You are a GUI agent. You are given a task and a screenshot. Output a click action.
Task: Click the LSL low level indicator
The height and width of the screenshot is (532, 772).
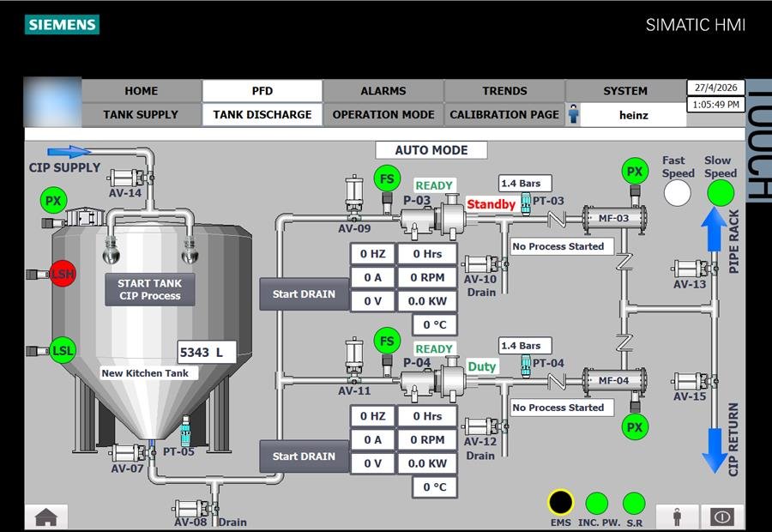pyautogui.click(x=63, y=350)
